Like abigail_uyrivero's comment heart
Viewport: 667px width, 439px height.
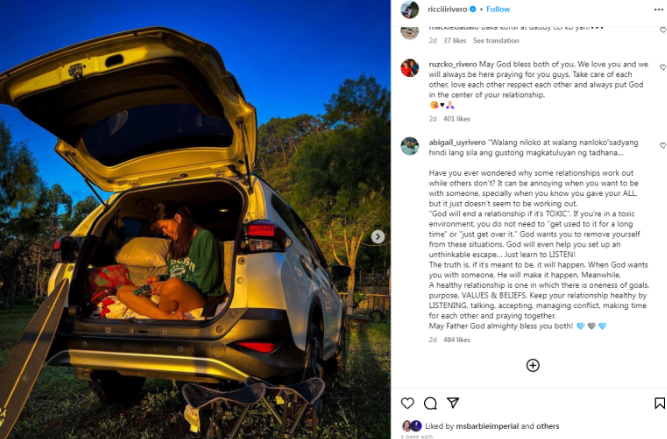(x=663, y=145)
